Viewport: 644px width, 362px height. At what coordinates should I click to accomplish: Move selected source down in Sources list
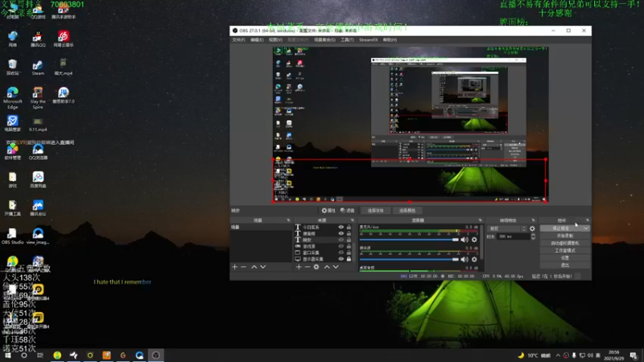click(336, 267)
